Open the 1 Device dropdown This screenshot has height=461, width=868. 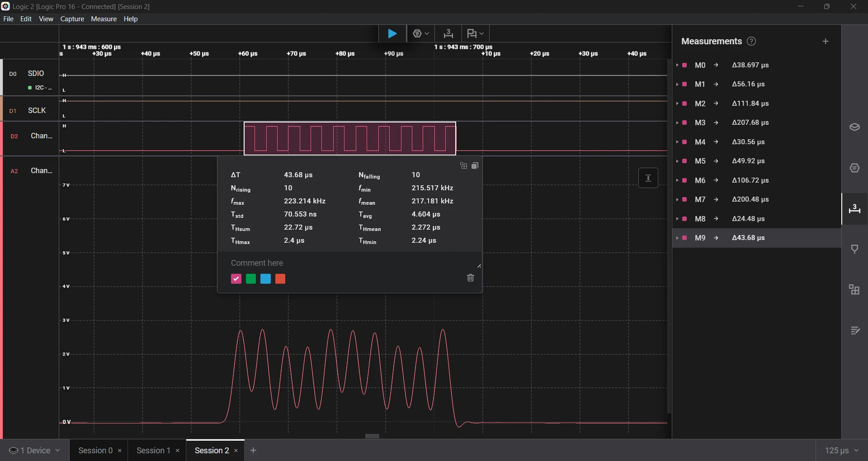(35, 451)
